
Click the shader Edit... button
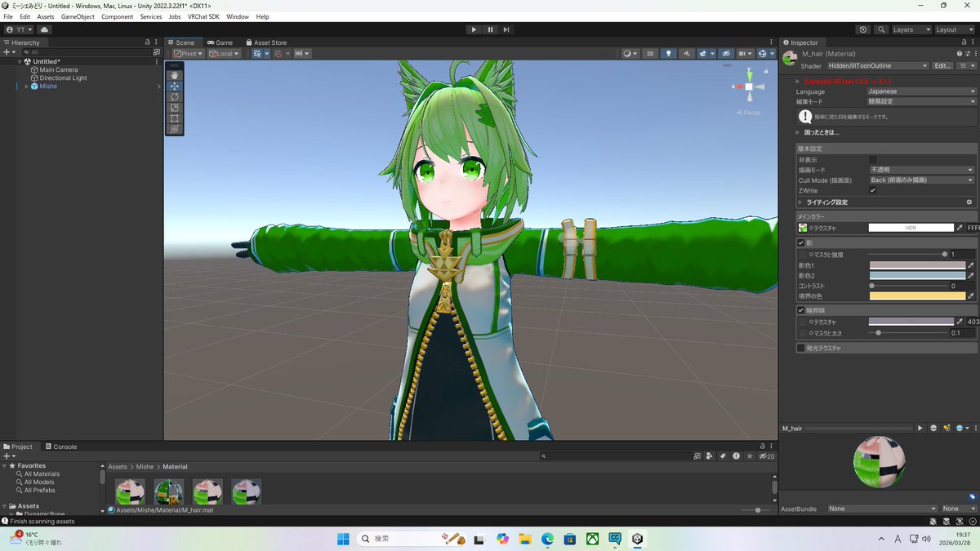pos(942,65)
